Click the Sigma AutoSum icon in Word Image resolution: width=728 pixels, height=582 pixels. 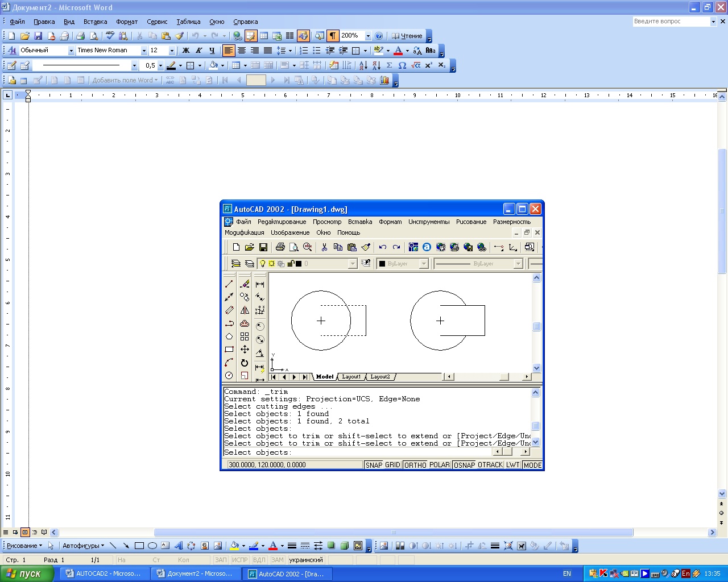point(389,65)
